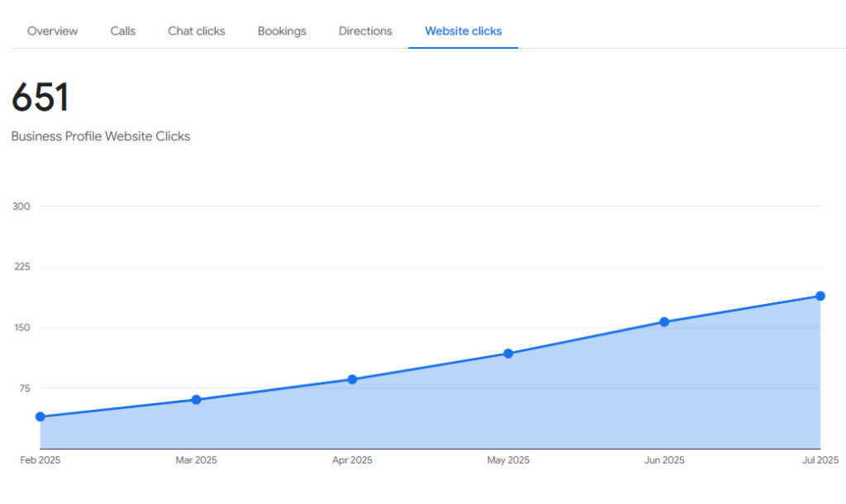Click the Website clicks tab

pos(463,31)
